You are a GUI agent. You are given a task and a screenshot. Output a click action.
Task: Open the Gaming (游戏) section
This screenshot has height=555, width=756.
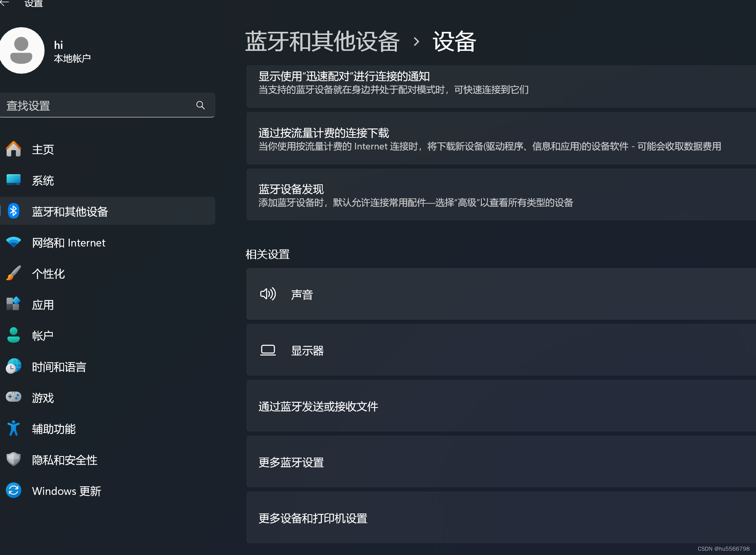[43, 398]
